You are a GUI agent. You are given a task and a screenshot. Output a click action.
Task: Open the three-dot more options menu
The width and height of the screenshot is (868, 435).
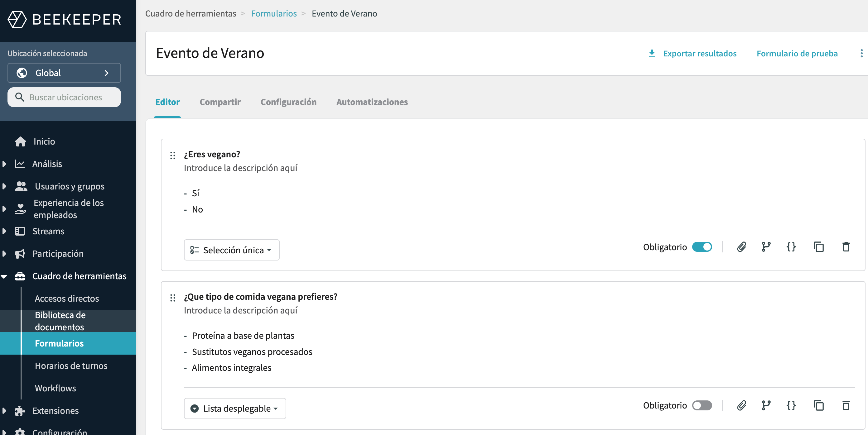861,54
